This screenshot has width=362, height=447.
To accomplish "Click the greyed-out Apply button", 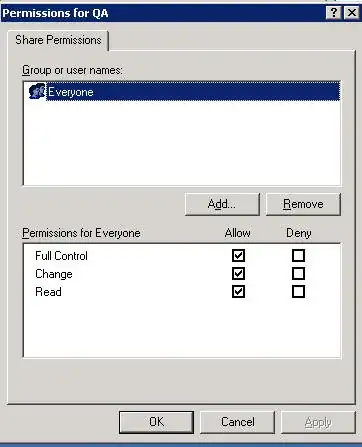I will point(318,422).
